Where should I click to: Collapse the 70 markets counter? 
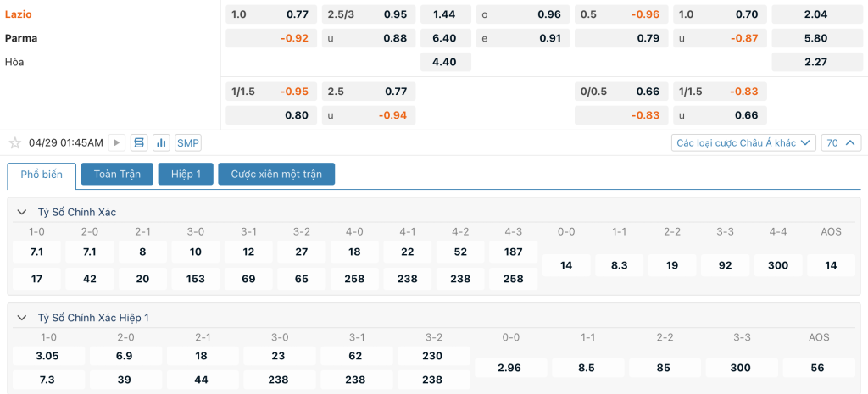pyautogui.click(x=841, y=142)
